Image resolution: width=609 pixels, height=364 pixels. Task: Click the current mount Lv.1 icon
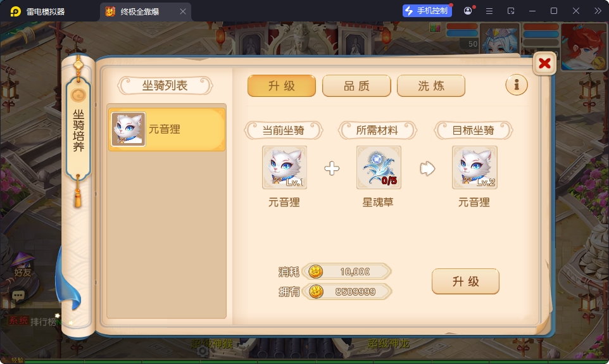[285, 167]
